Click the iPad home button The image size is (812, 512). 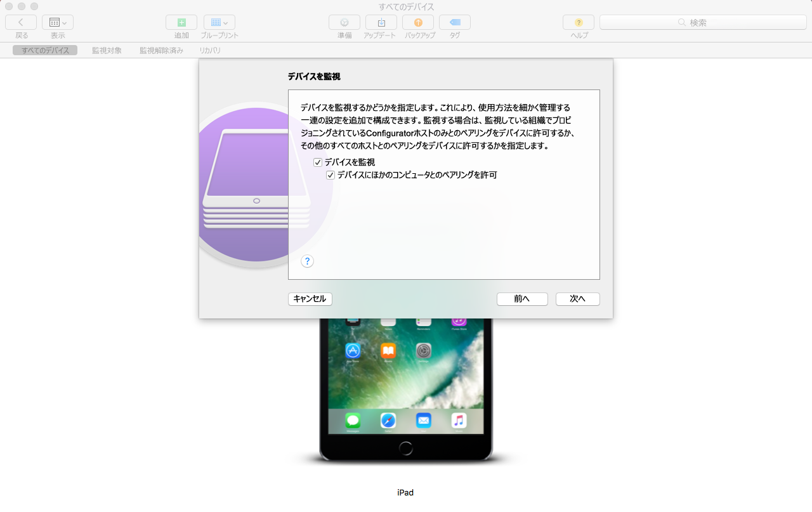coord(406,447)
